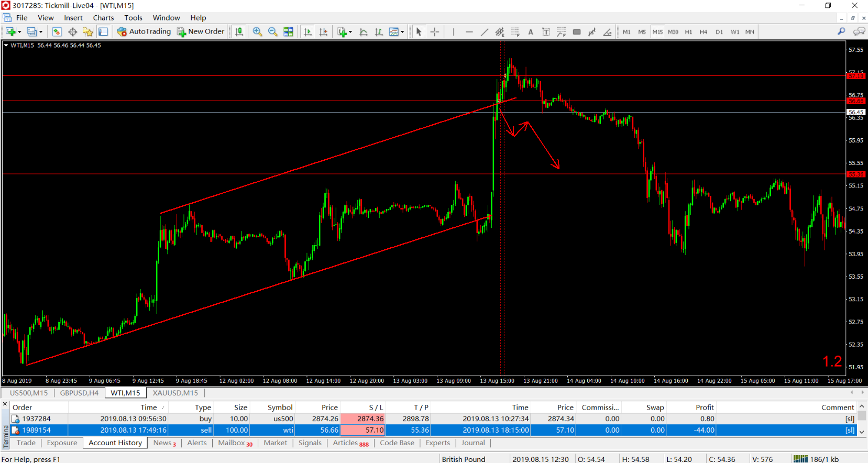
Task: Select the text label tool
Action: tap(546, 31)
